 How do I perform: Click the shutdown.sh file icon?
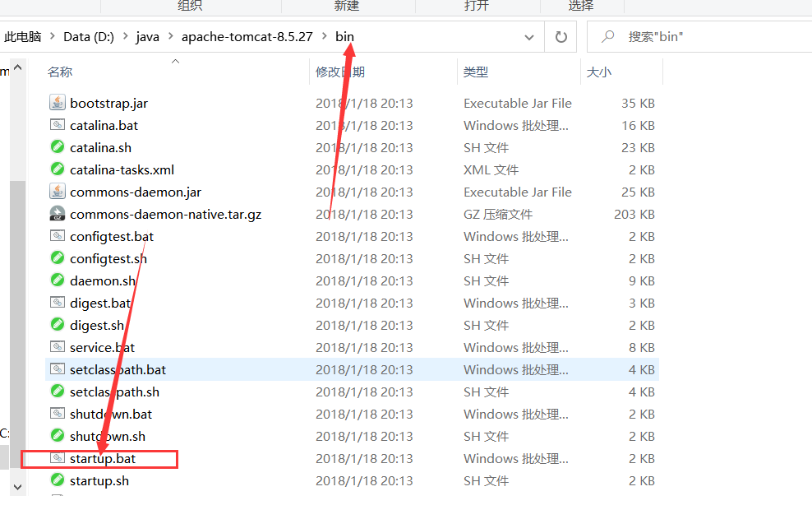click(x=58, y=436)
